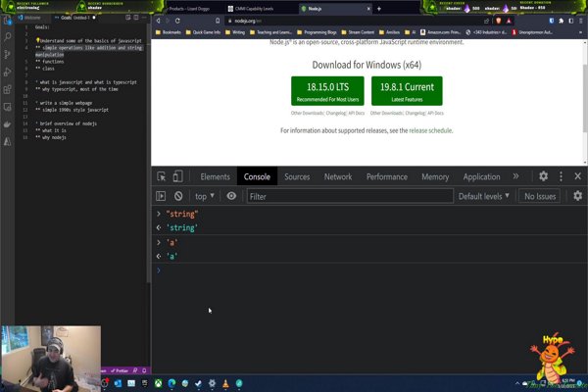The height and width of the screenshot is (392, 588).
Task: Reload the nodejs.org page
Action: (177, 21)
